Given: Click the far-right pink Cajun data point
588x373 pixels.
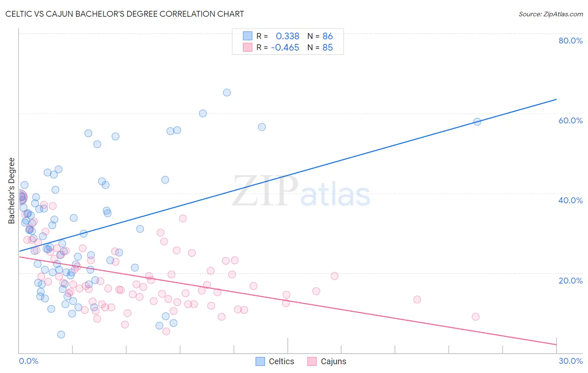Looking at the screenshot, I should (476, 317).
